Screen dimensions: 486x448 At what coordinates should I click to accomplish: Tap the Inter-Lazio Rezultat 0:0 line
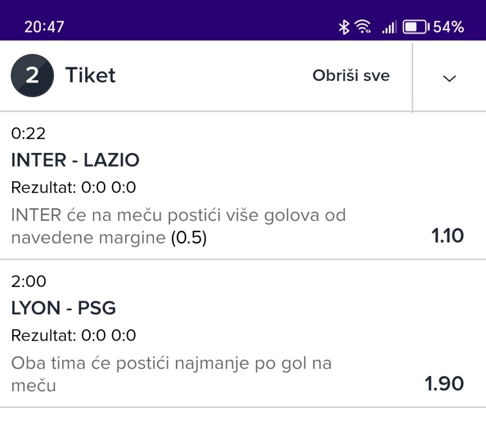(x=73, y=188)
